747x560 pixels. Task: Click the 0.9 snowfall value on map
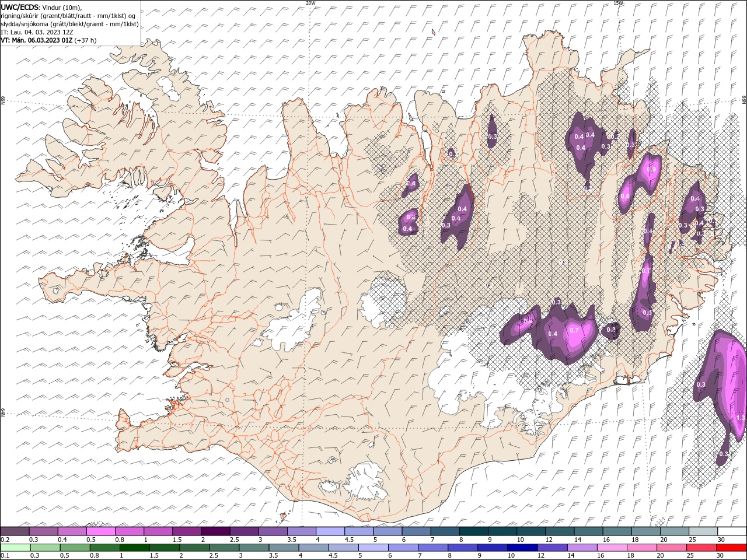(652, 169)
